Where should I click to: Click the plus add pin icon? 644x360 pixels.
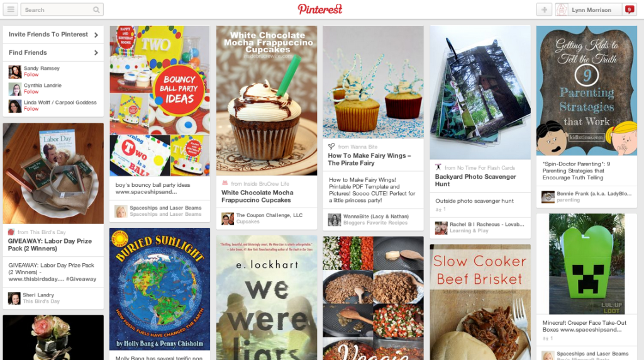coord(544,10)
